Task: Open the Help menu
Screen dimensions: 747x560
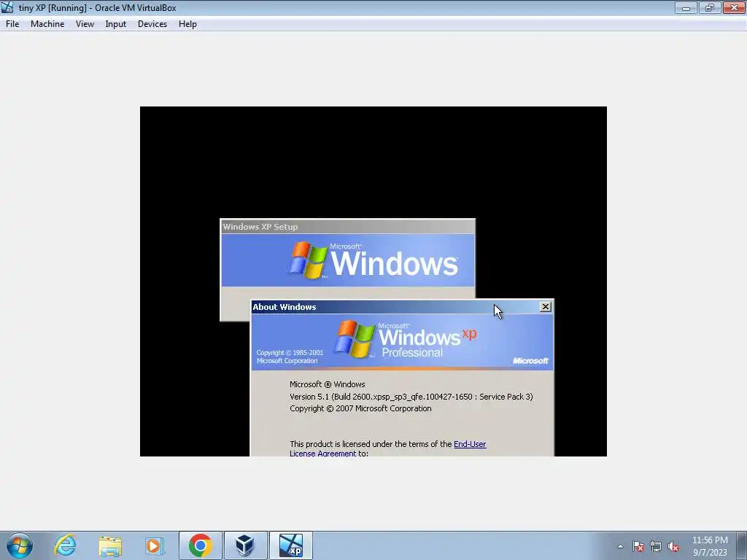Action: [x=187, y=24]
